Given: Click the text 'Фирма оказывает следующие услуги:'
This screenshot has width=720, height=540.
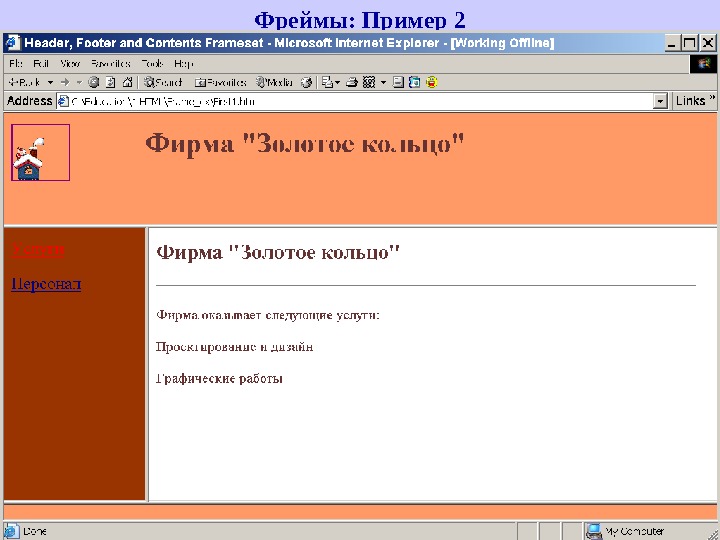Looking at the screenshot, I should (268, 315).
